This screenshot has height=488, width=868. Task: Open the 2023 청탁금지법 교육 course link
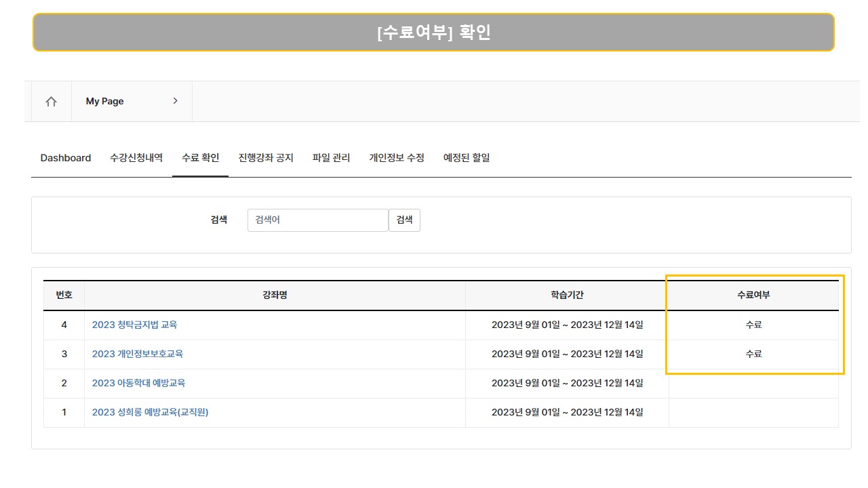tap(134, 325)
